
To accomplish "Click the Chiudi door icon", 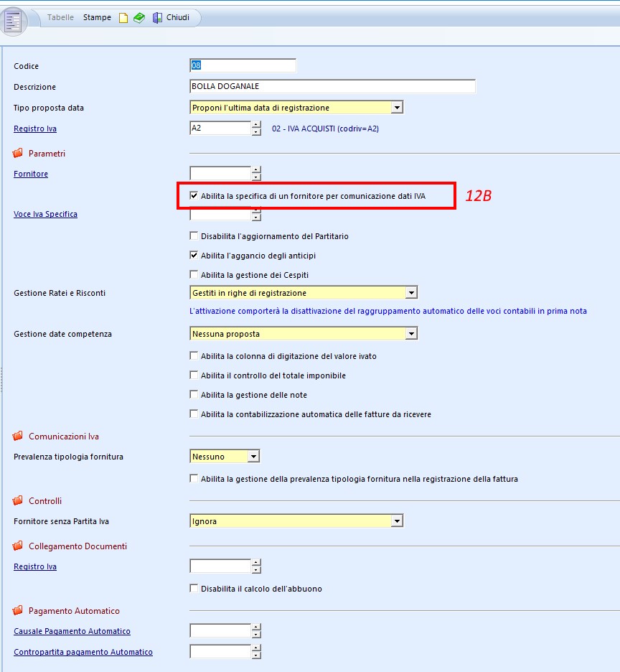I will [x=157, y=17].
